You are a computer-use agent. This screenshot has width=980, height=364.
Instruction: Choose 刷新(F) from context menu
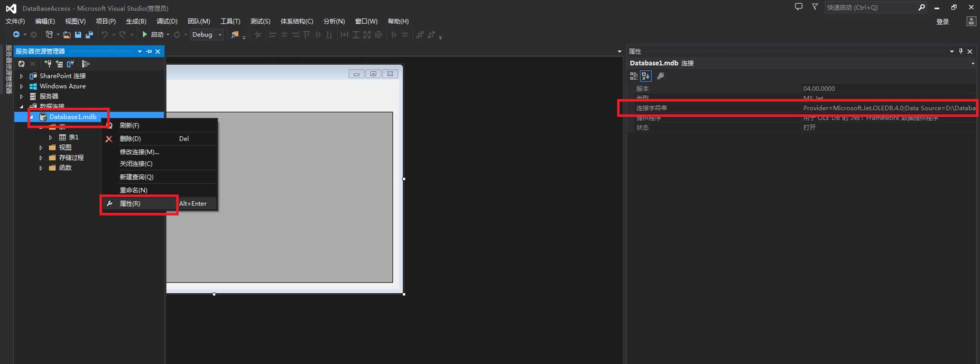[x=160, y=126]
